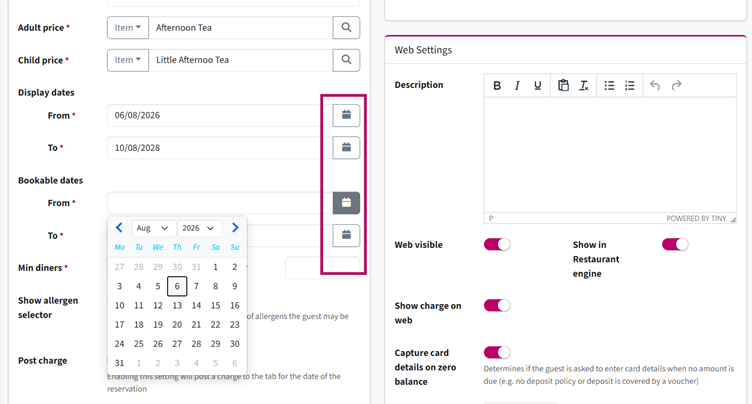Toggle the Web visible switch
The height and width of the screenshot is (404, 752).
[497, 245]
